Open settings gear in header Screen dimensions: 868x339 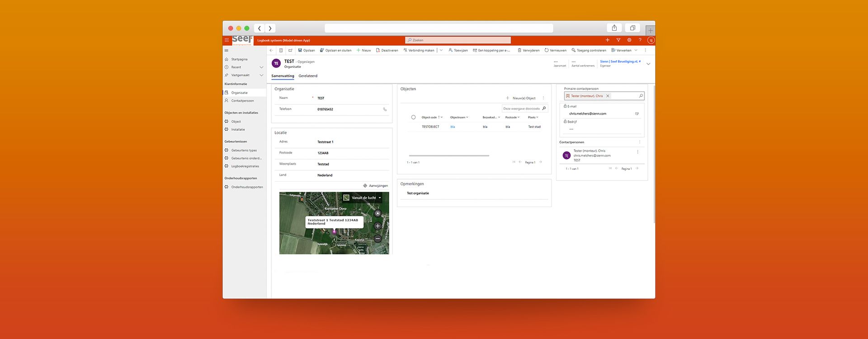[x=629, y=40]
